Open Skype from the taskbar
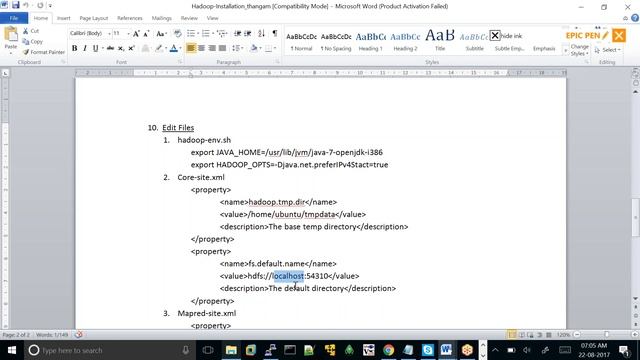This screenshot has height=360, width=640. (x=427, y=350)
